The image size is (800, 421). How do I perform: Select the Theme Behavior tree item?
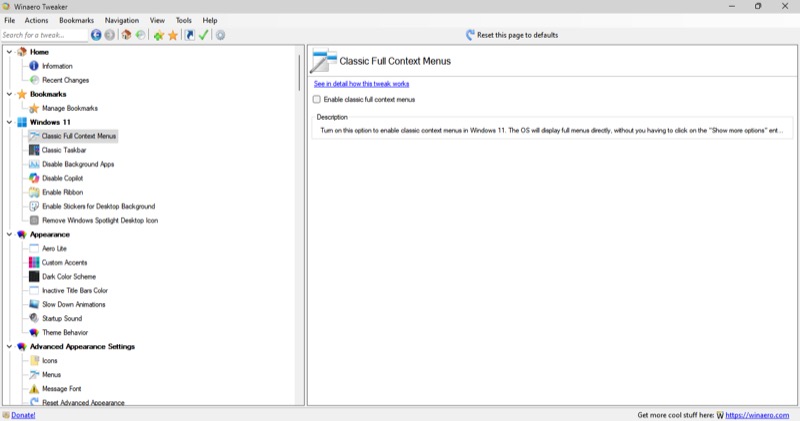pyautogui.click(x=65, y=332)
